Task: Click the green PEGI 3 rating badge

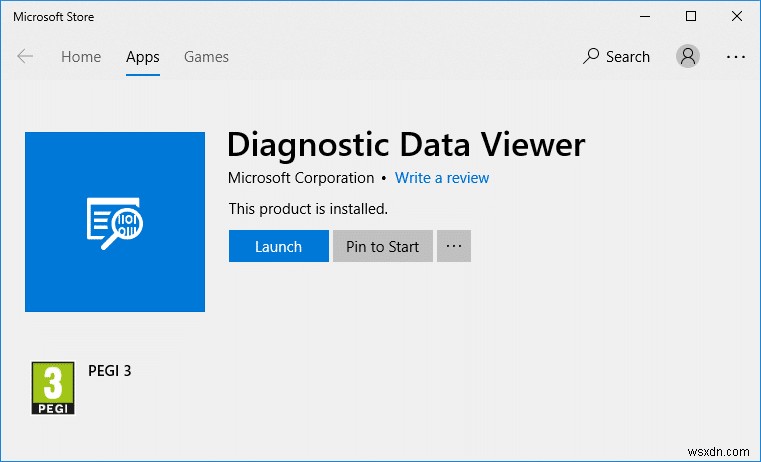Action: click(x=53, y=389)
